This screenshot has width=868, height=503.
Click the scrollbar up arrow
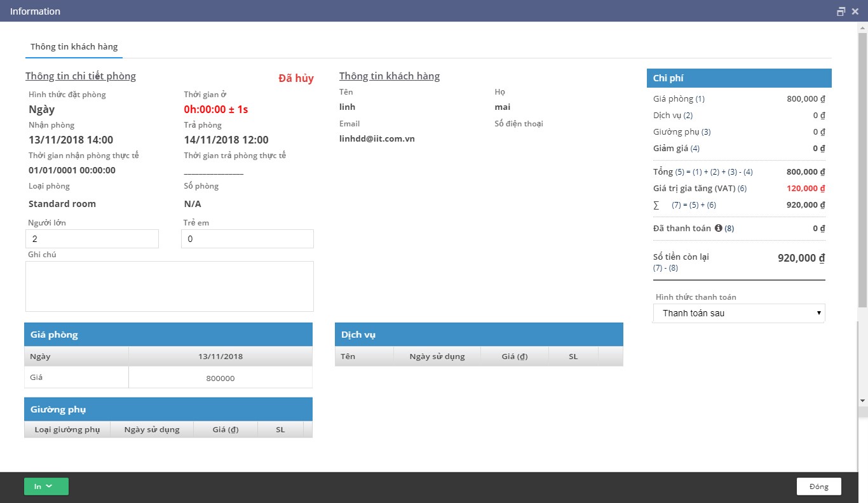pos(863,27)
